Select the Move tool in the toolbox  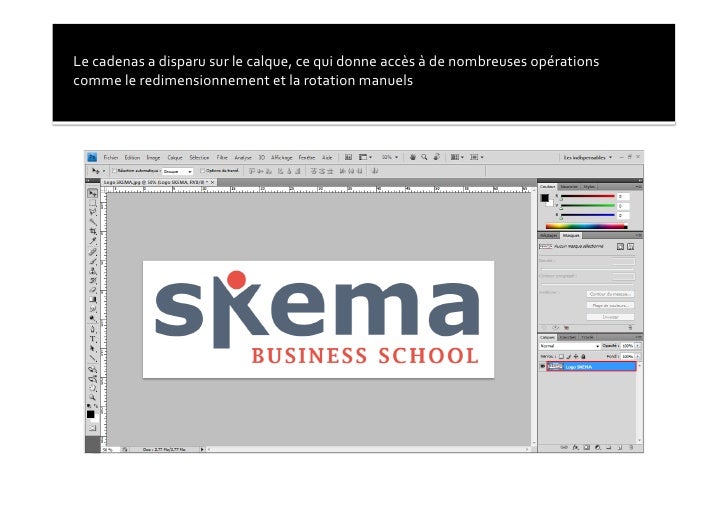tap(93, 193)
